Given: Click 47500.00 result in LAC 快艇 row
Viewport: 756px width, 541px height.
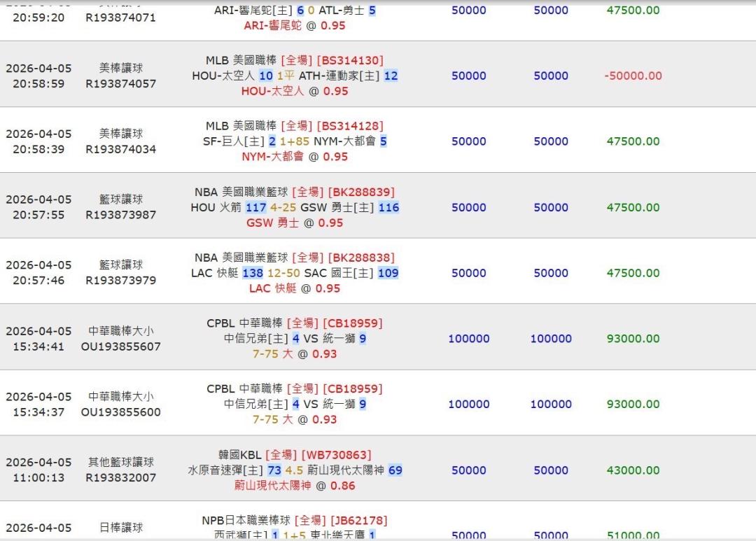Looking at the screenshot, I should 633,273.
